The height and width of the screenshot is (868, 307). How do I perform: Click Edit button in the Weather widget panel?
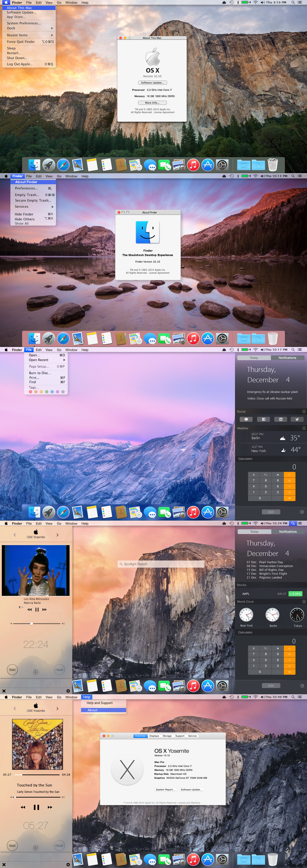pos(271,512)
